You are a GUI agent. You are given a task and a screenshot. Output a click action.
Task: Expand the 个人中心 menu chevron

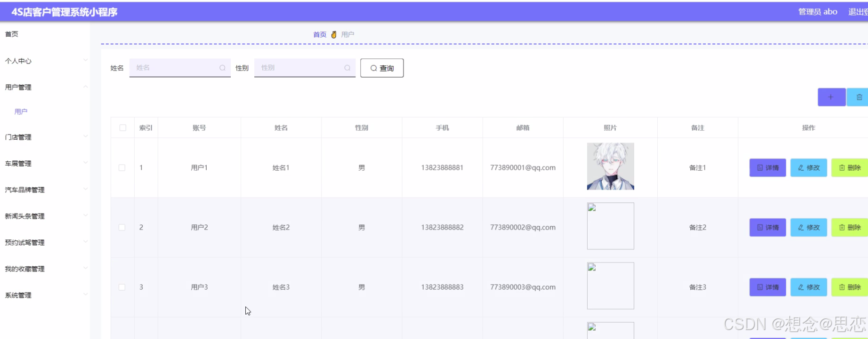(85, 60)
